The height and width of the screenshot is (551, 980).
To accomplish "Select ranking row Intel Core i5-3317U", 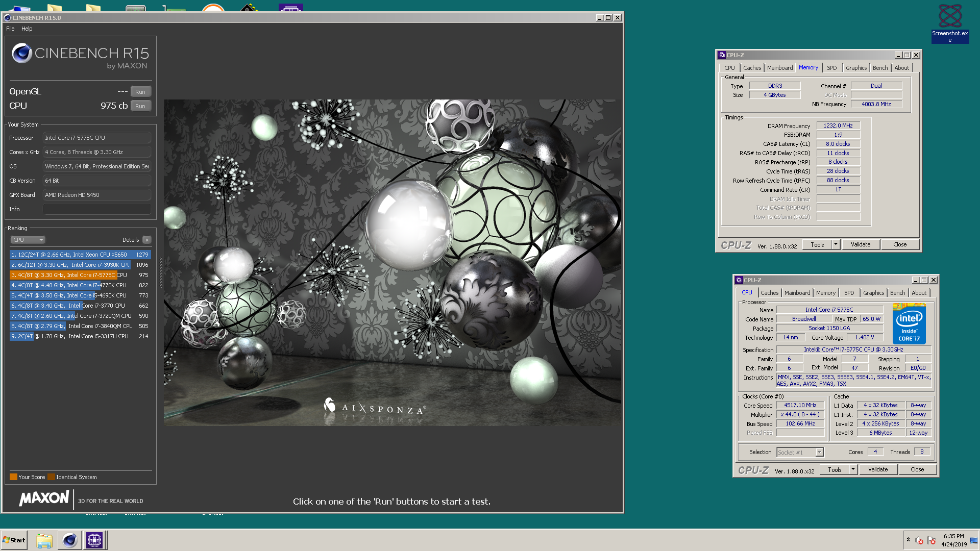I will (x=80, y=336).
